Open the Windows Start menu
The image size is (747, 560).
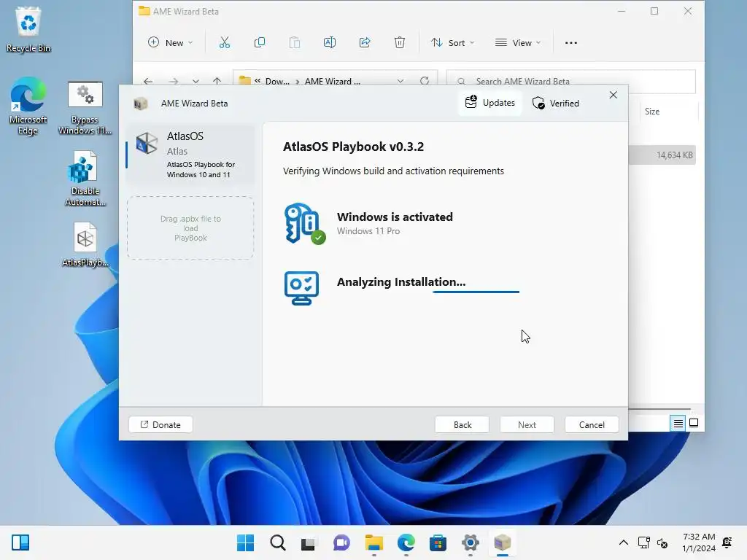pos(245,542)
